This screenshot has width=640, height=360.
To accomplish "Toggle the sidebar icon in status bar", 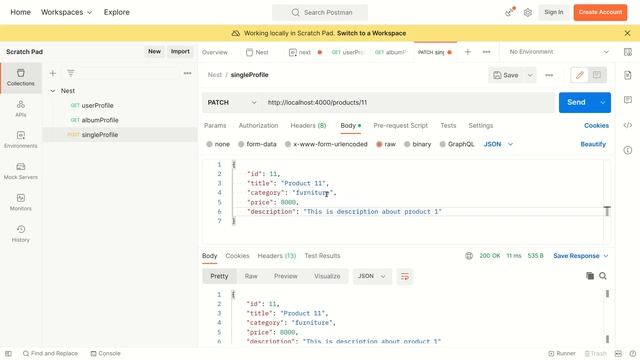I will coord(8,353).
